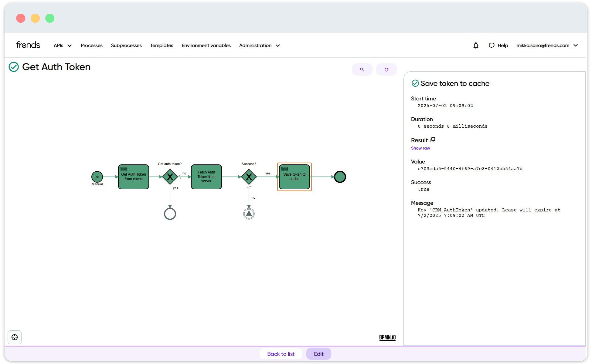Click the escalation end event below the Success gateway

pos(249,213)
